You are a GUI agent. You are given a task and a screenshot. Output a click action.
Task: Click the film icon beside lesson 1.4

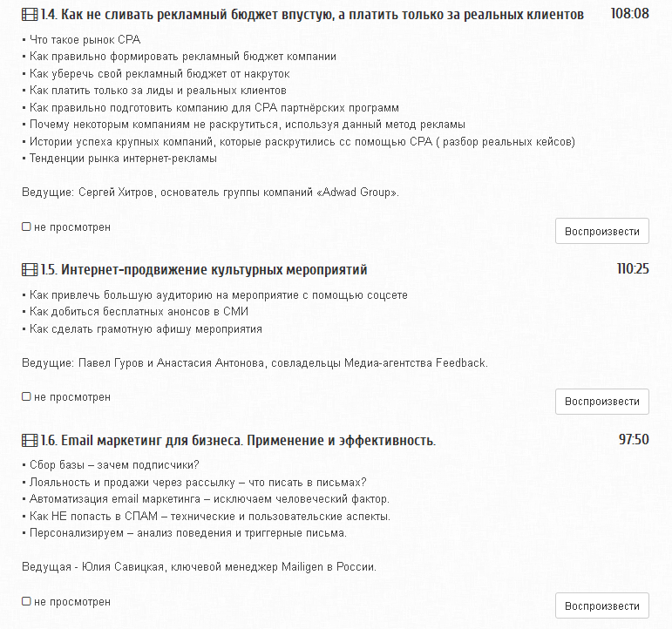(x=30, y=15)
